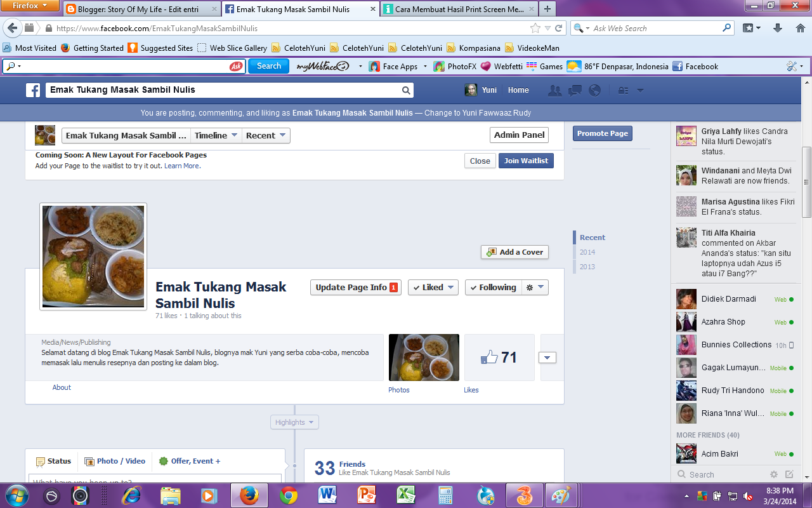The height and width of the screenshot is (508, 812).
Task: Open Google Chrome from the taskbar
Action: [x=289, y=495]
